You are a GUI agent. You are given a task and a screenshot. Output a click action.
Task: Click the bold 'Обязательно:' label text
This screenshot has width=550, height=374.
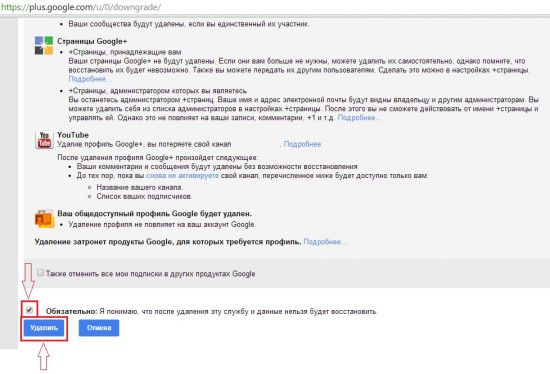point(72,311)
